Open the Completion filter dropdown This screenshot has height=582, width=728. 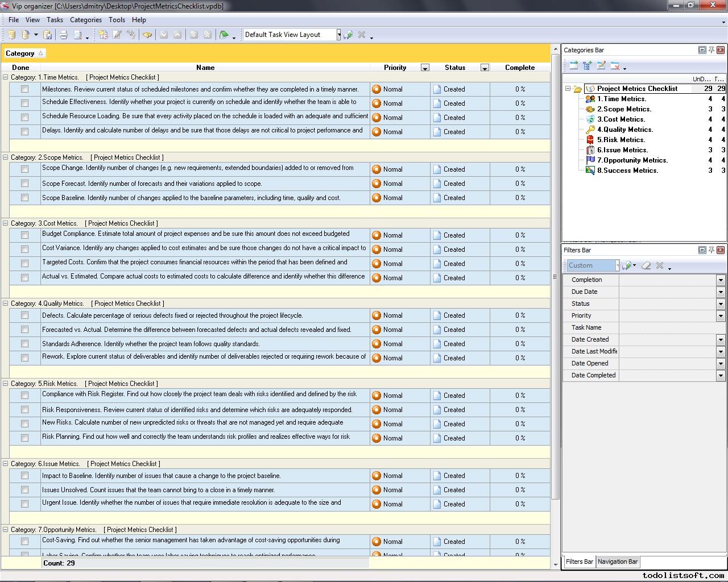pos(720,280)
